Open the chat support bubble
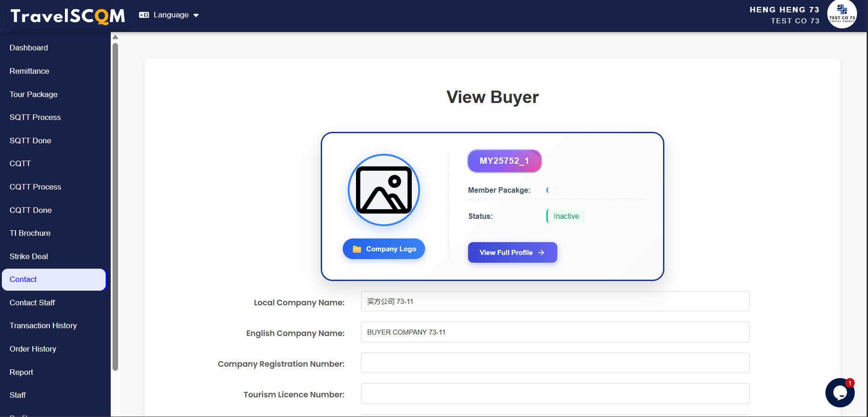The image size is (868, 417). pyautogui.click(x=840, y=393)
